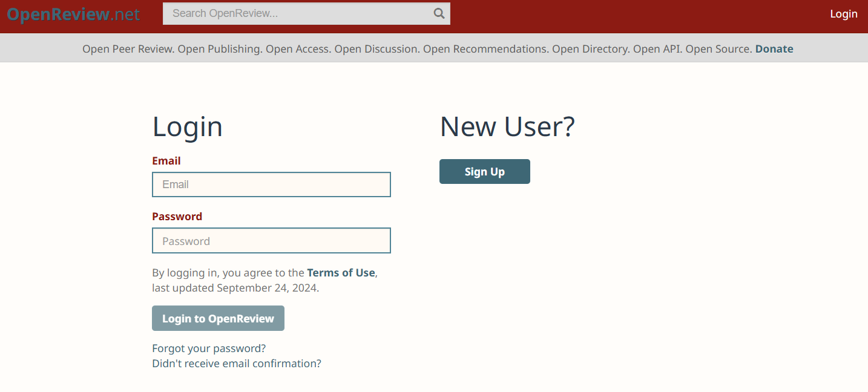Click Login in the top navigation bar
This screenshot has width=868, height=392.
point(843,14)
